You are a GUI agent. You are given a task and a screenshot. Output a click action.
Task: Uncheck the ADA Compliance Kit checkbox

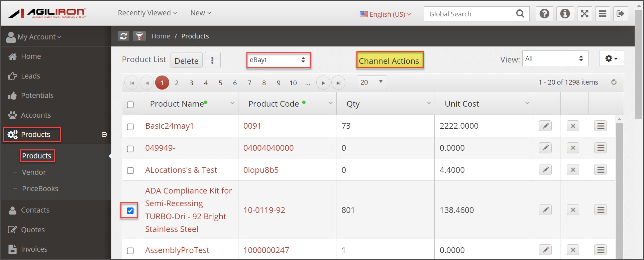click(x=130, y=211)
